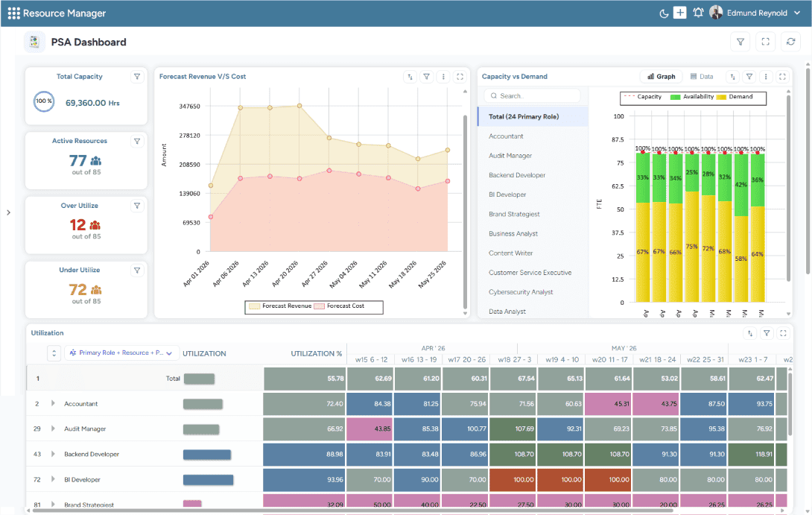The height and width of the screenshot is (515, 812).
Task: Click the Utilization table vertical scrollbar
Action: pos(790,404)
